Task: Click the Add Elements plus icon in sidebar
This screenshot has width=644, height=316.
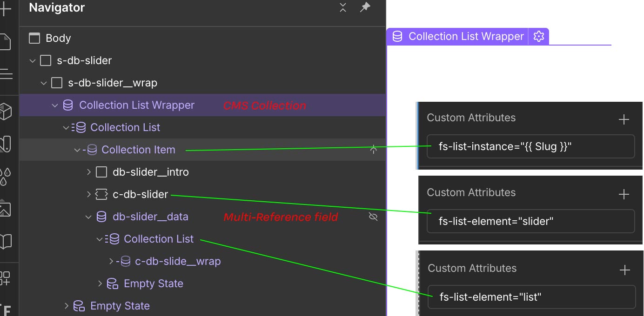Action: point(5,9)
